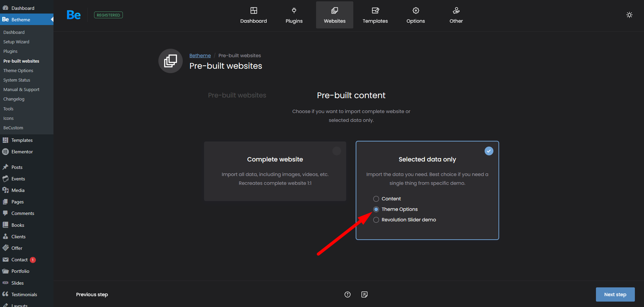Image resolution: width=644 pixels, height=307 pixels.
Task: Click the Next step button
Action: pos(615,294)
